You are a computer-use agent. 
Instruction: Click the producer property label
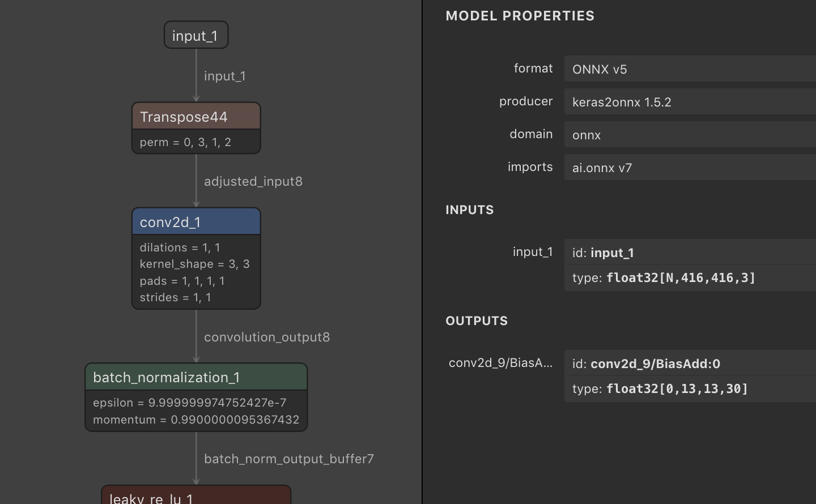tap(526, 101)
